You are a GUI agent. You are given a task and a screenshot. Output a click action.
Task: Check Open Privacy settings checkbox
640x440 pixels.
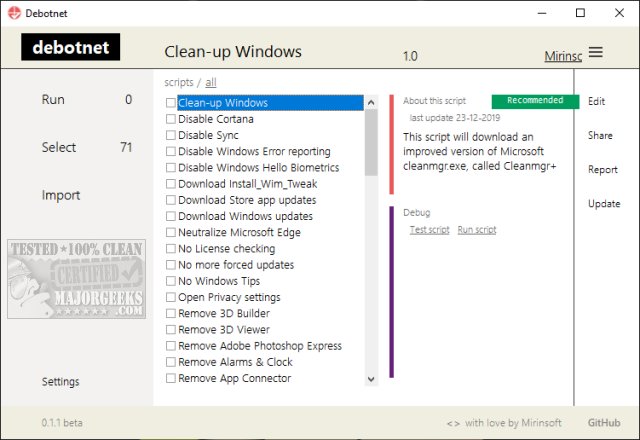pyautogui.click(x=171, y=297)
